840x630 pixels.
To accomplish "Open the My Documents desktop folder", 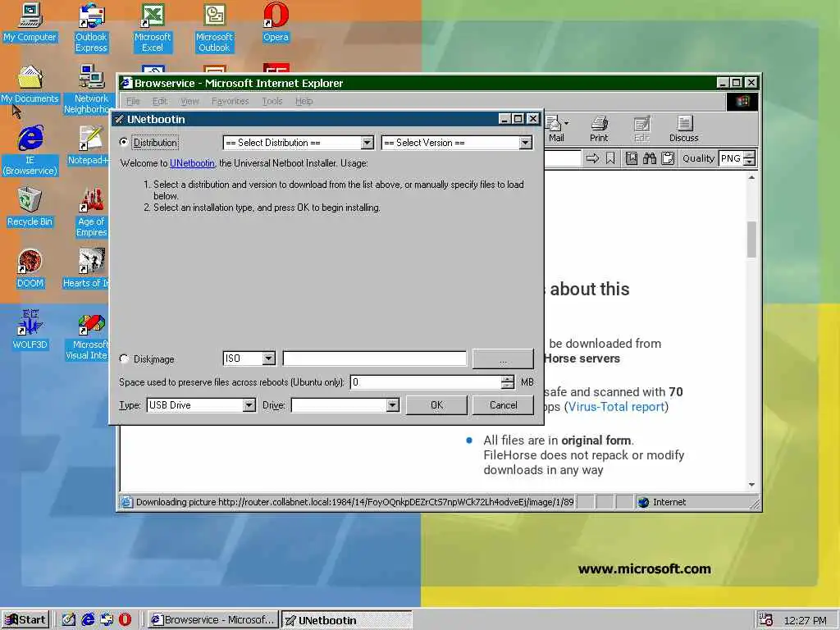I will pyautogui.click(x=30, y=84).
